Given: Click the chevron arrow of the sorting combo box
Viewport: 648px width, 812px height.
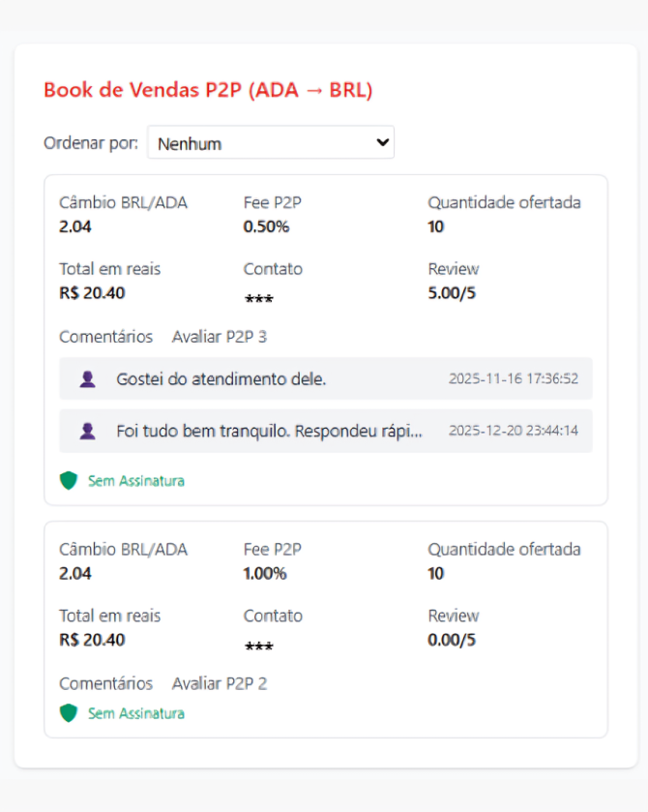Looking at the screenshot, I should (x=381, y=142).
